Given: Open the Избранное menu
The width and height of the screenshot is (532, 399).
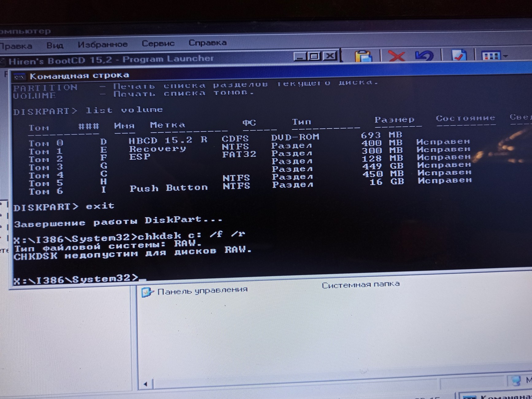Looking at the screenshot, I should pyautogui.click(x=102, y=44).
